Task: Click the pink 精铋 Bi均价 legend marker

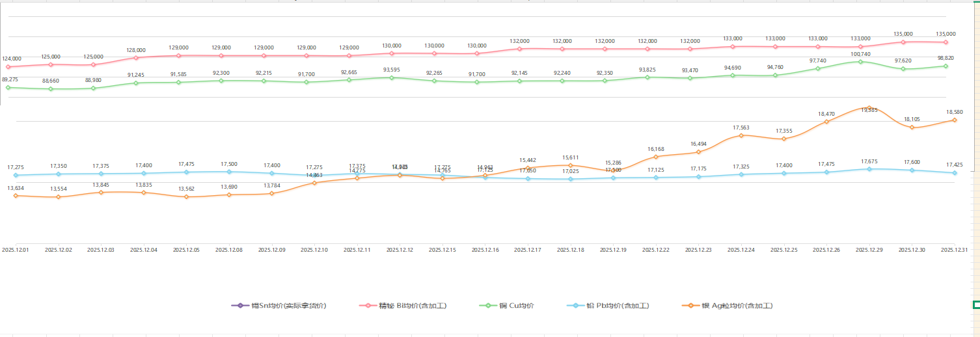Action: (x=368, y=305)
